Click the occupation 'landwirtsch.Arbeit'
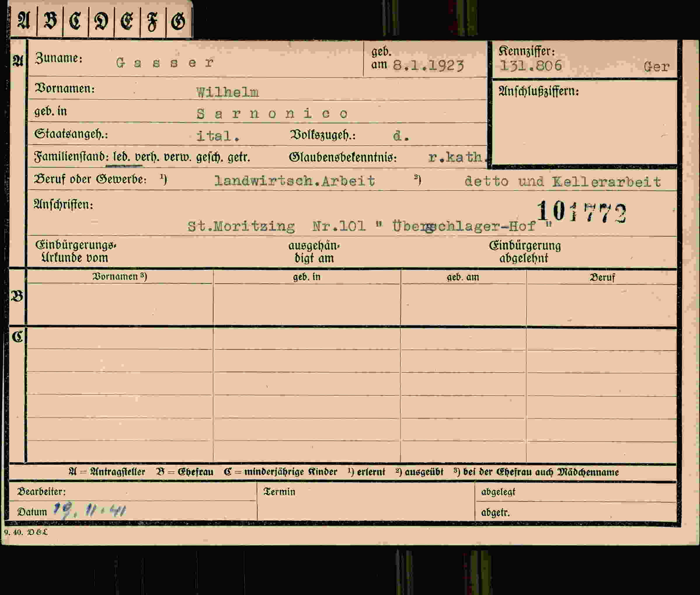The image size is (700, 595). 295,181
